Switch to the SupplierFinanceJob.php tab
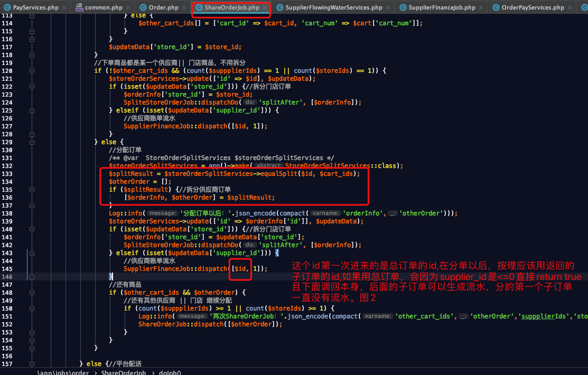This screenshot has height=375, width=588. tap(441, 7)
